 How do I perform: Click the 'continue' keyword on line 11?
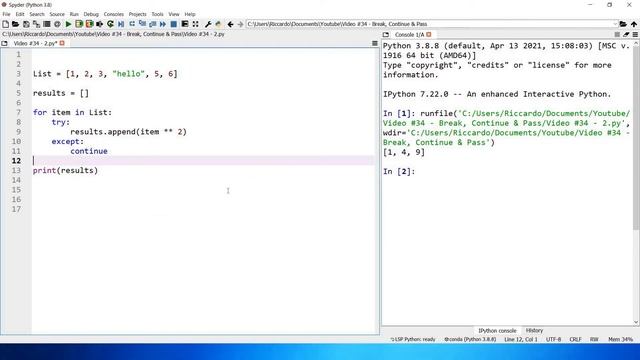click(x=89, y=151)
